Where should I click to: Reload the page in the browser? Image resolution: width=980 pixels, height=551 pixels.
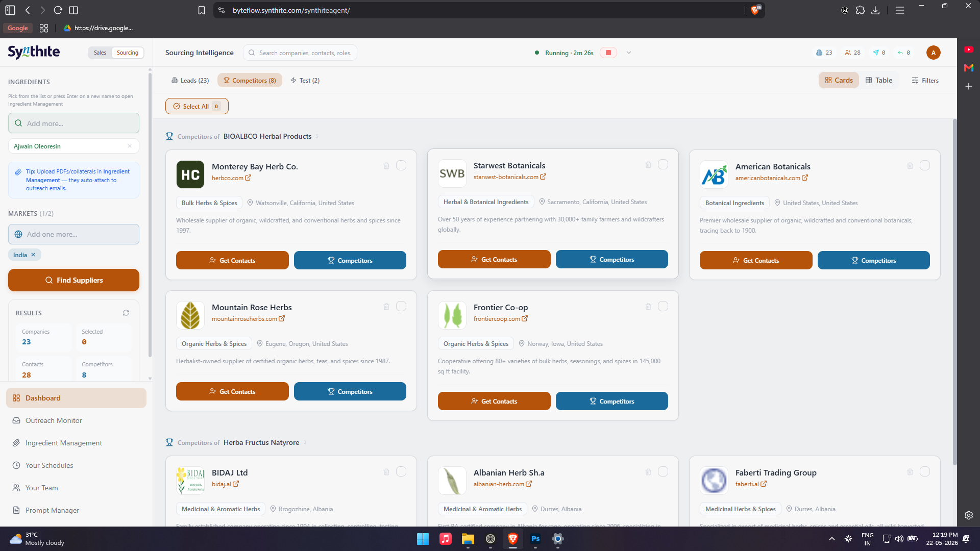(58, 10)
